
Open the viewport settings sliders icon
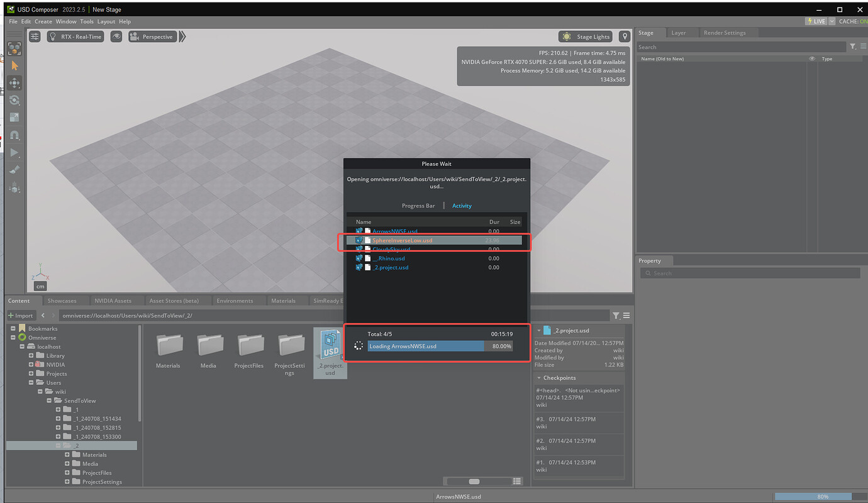coord(34,36)
